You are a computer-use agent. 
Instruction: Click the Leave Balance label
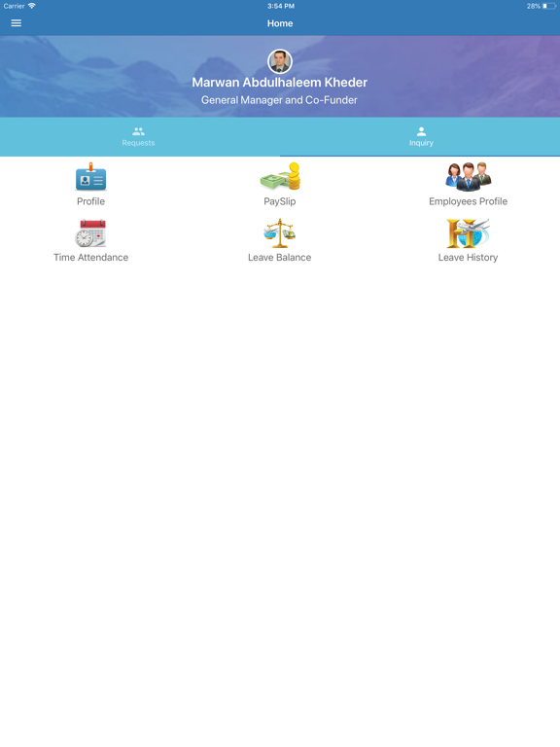pos(280,257)
